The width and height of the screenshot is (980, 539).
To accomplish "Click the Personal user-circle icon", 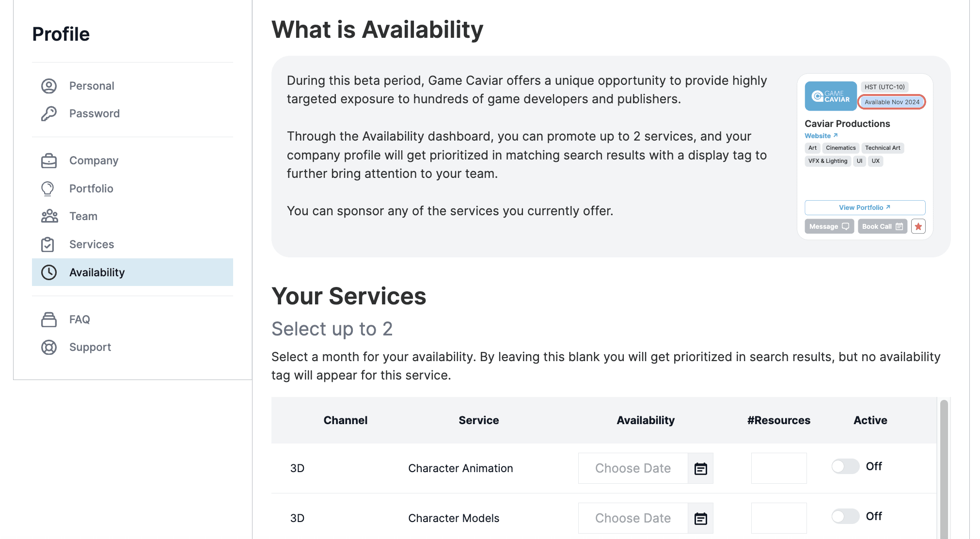I will click(x=49, y=86).
